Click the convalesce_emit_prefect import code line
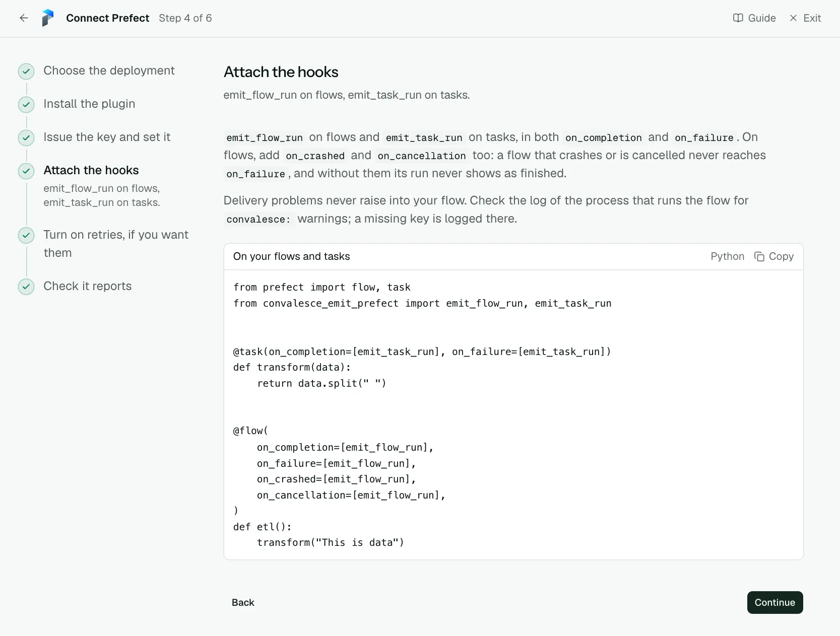Viewport: 840px width, 636px height. click(422, 303)
